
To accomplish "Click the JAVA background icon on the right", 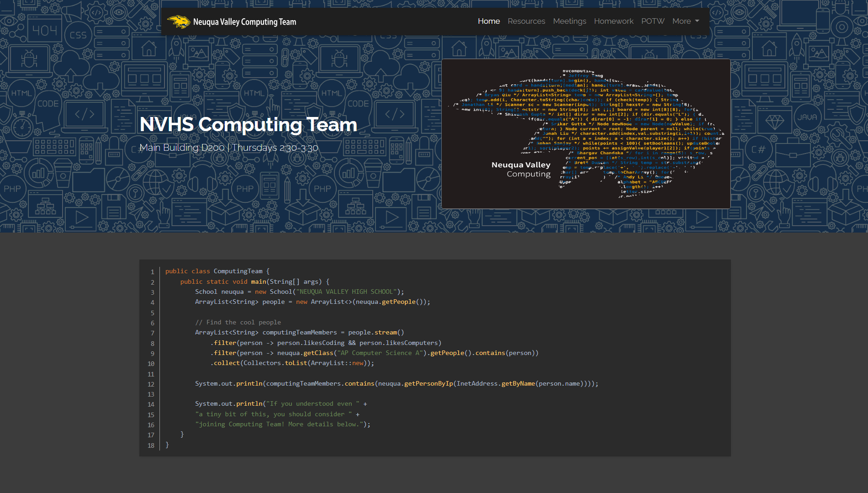I will (807, 117).
